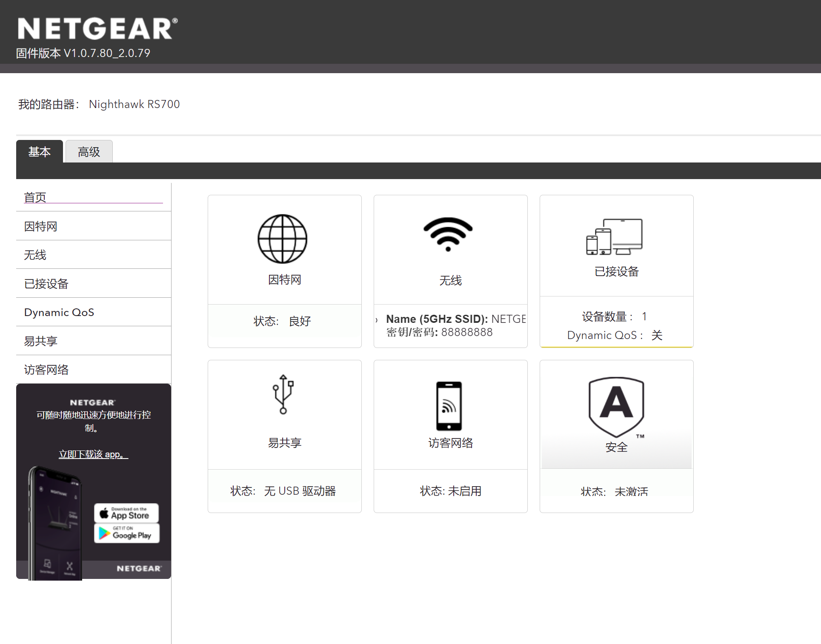Open 易共享 in the sidebar menu
The height and width of the screenshot is (644, 821).
94,341
